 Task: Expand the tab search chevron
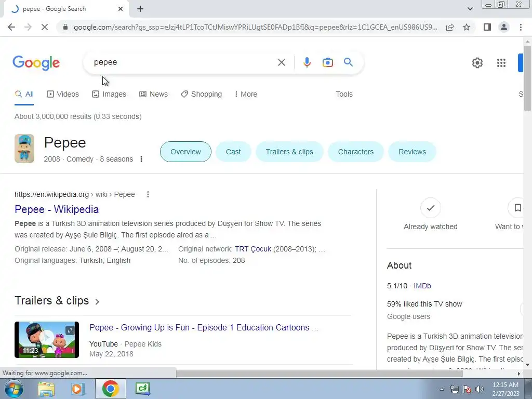click(x=470, y=9)
